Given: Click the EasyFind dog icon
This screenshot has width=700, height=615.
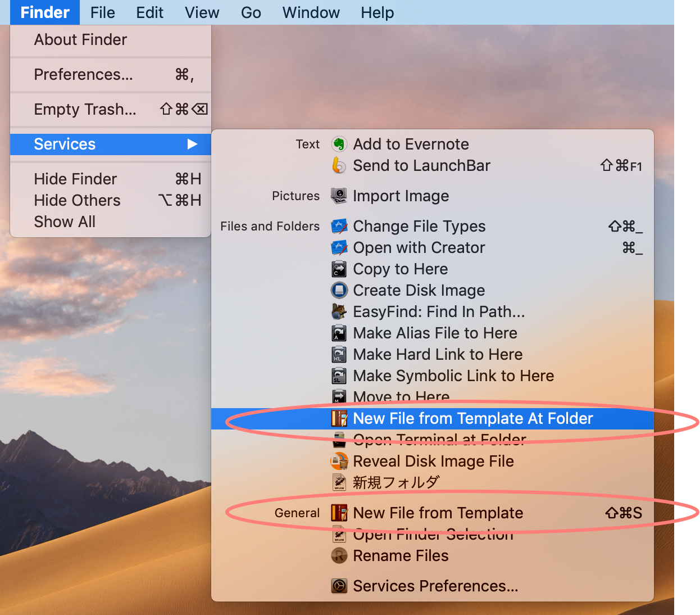Looking at the screenshot, I should pyautogui.click(x=339, y=312).
